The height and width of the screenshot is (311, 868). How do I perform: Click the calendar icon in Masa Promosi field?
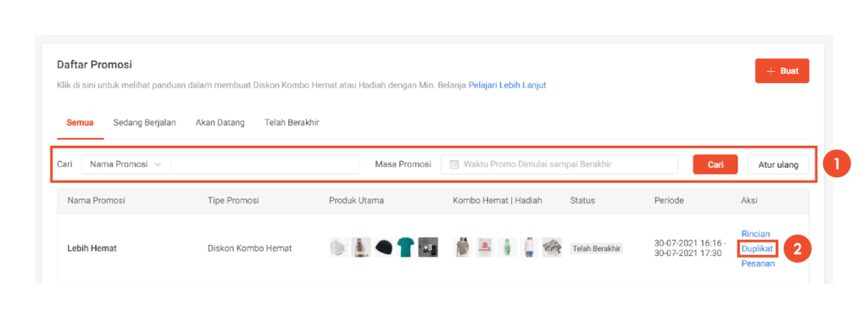point(454,164)
